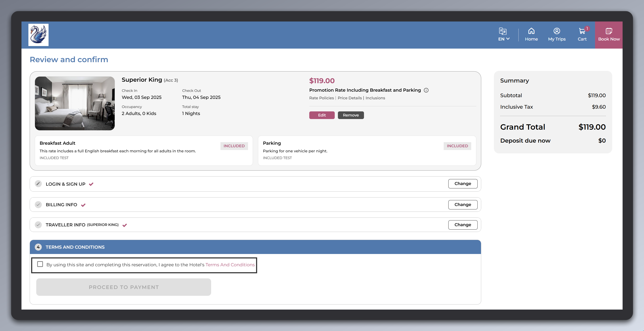This screenshot has width=644, height=331.
Task: Click pencil icon next to Login & Sign Up
Action: tap(38, 184)
